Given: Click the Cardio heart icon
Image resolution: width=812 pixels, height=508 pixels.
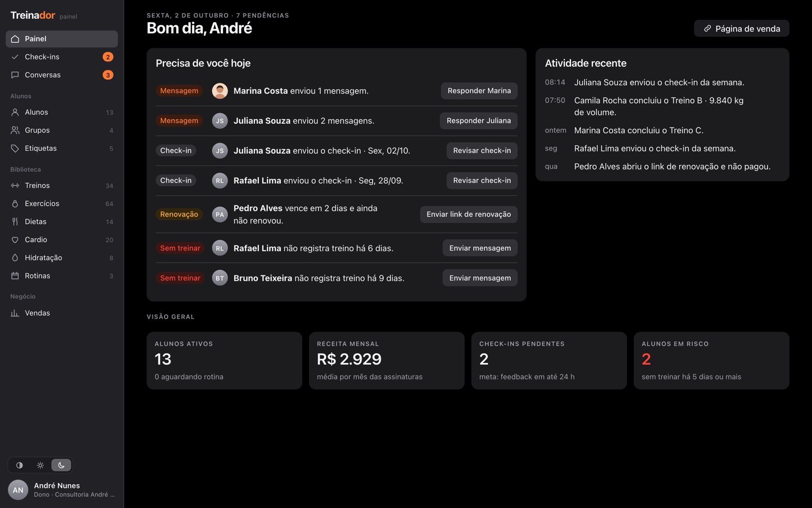Looking at the screenshot, I should click(15, 240).
